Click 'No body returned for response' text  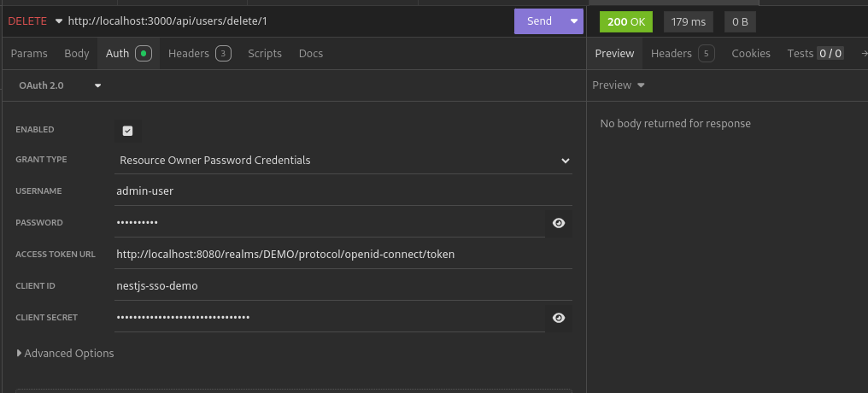coord(676,123)
